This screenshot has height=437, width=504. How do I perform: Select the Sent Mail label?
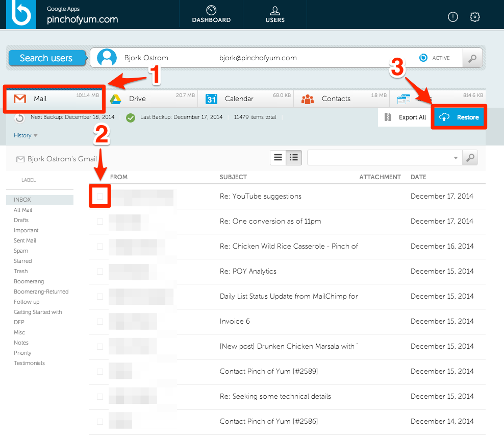25,240
